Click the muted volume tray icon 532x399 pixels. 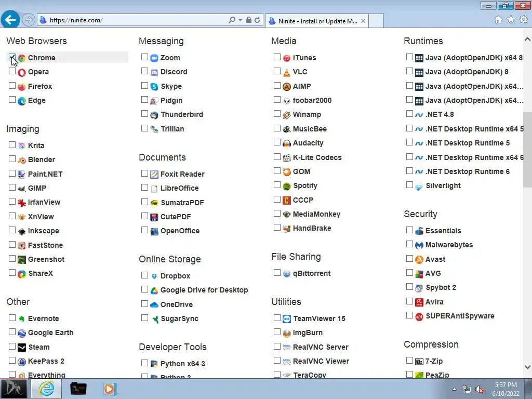pyautogui.click(x=480, y=390)
